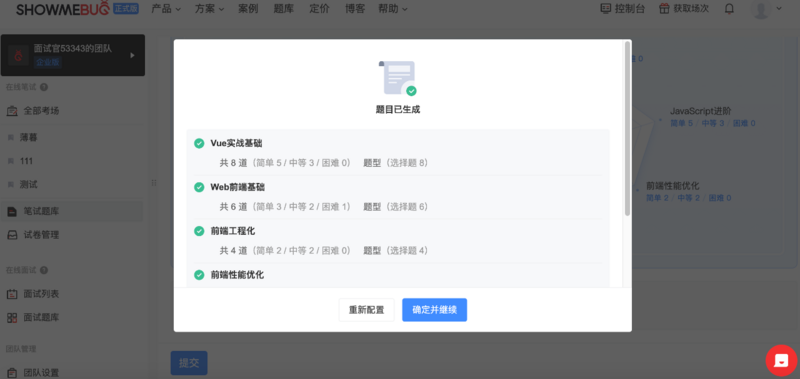The width and height of the screenshot is (800, 379).
Task: Click the green check beside 前端性能优化
Action: click(199, 275)
